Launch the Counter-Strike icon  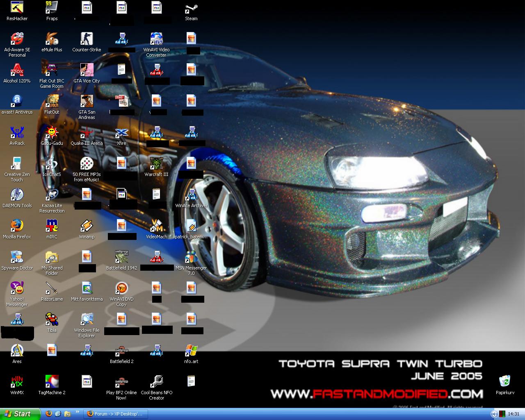point(87,42)
